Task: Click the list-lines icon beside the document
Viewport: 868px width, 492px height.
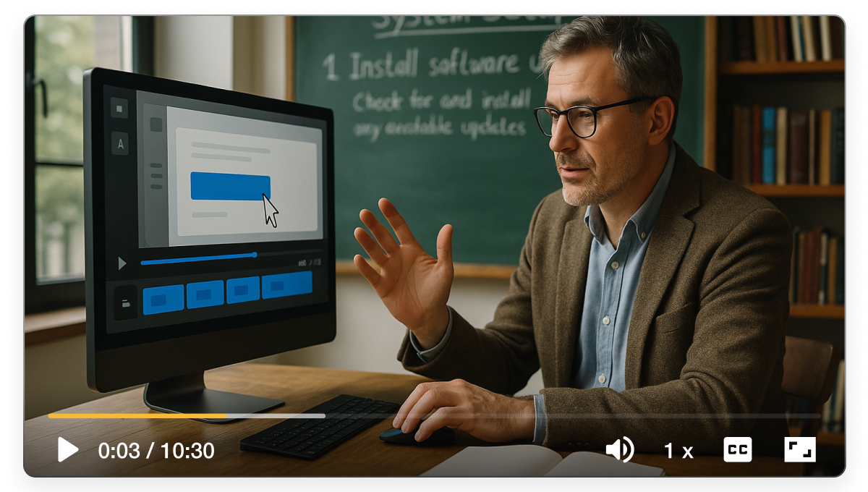Action: (x=155, y=177)
